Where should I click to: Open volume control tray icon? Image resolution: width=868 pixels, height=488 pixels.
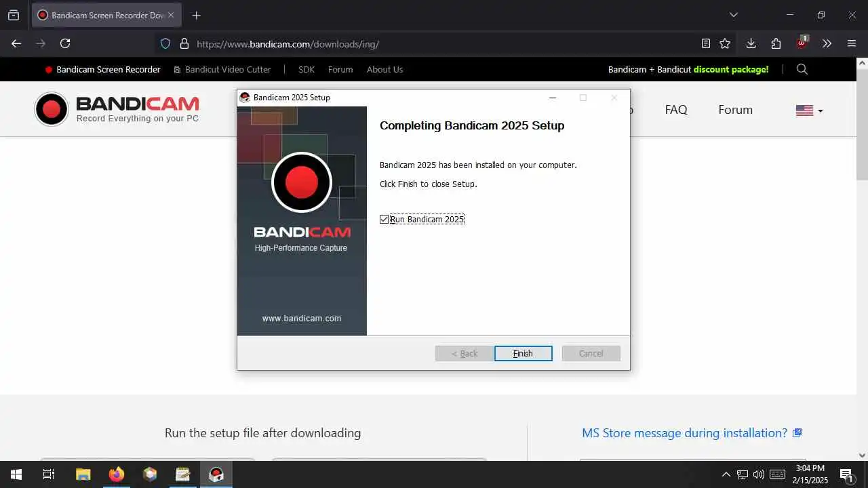(759, 474)
